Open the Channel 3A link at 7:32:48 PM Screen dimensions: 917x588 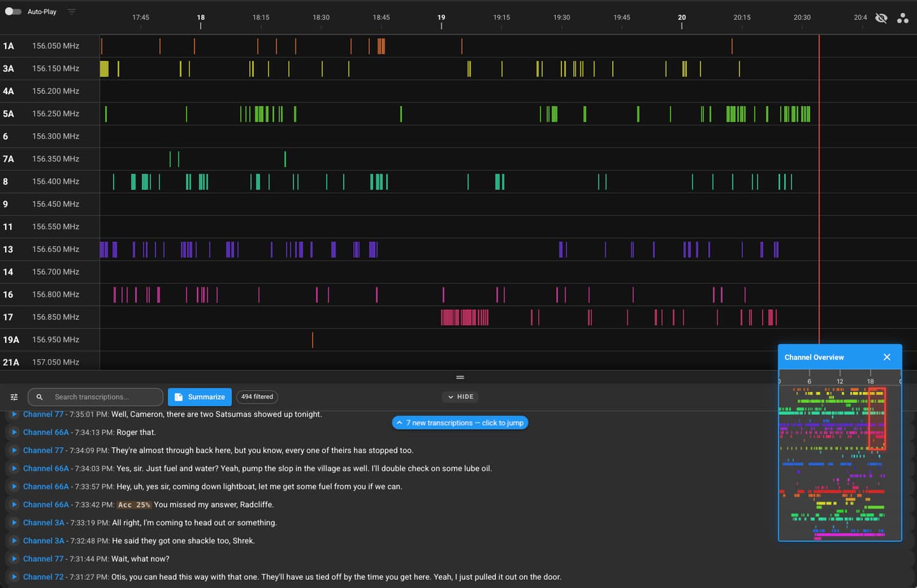click(44, 541)
